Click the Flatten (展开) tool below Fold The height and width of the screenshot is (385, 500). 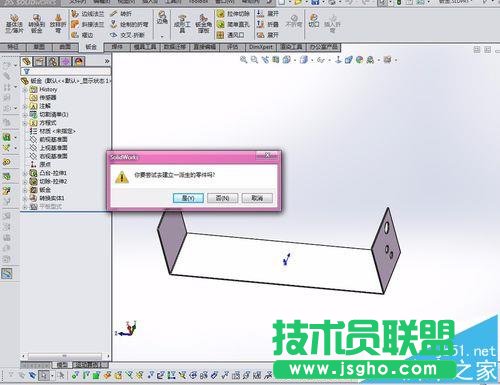(268, 35)
